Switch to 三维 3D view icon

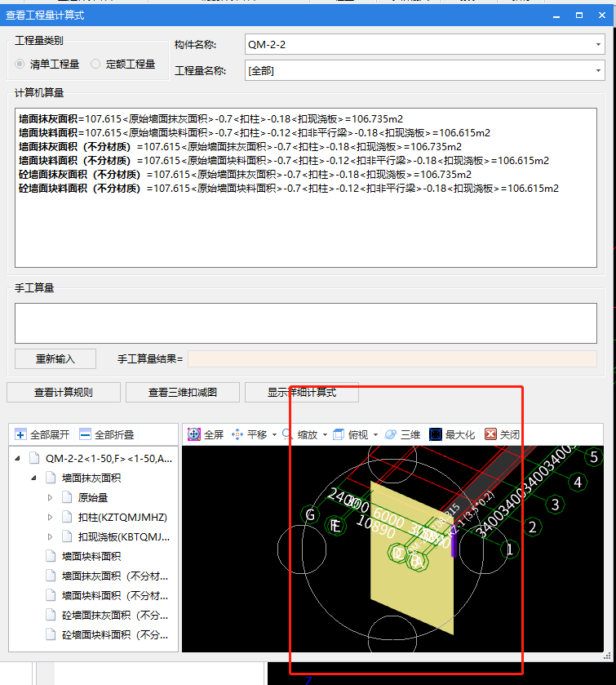391,434
